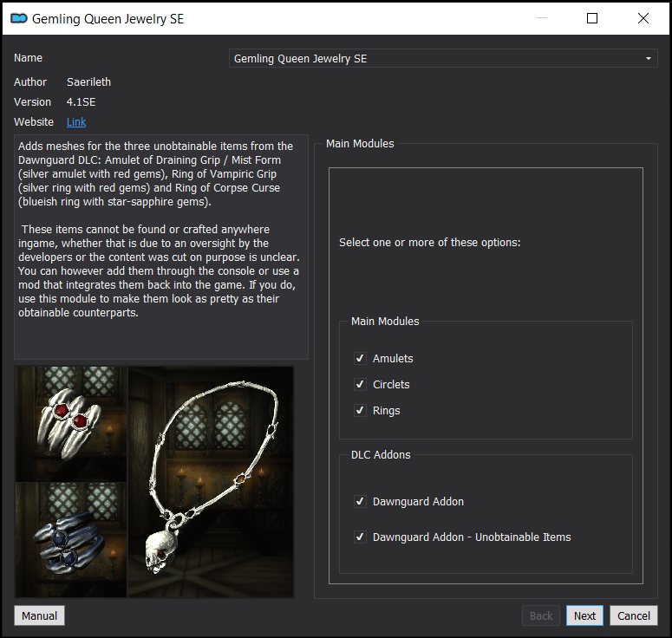Click the Manual button
This screenshot has width=672, height=638.
coord(39,615)
